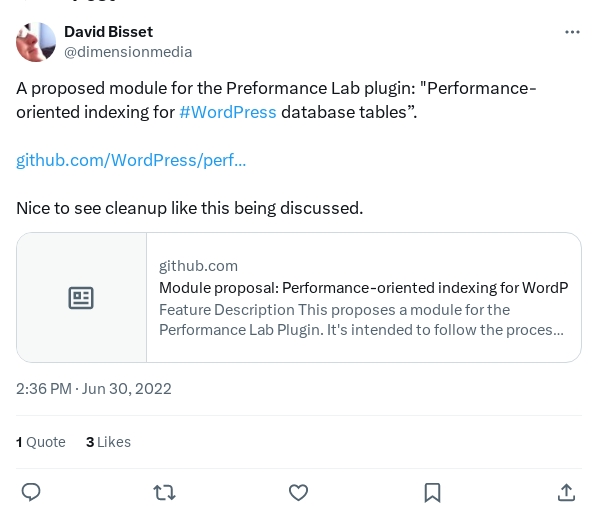598x506 pixels.
Task: Click the reply speech bubble icon
Action: pyautogui.click(x=31, y=492)
